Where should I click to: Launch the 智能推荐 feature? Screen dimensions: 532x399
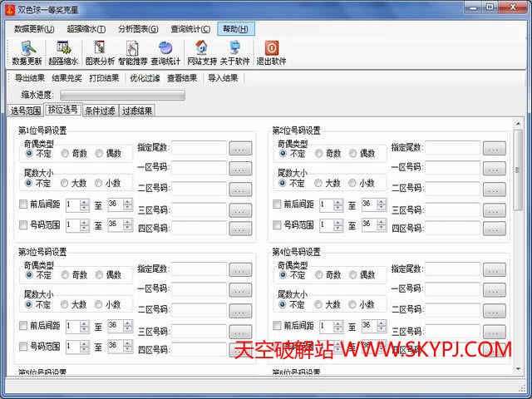pos(133,53)
